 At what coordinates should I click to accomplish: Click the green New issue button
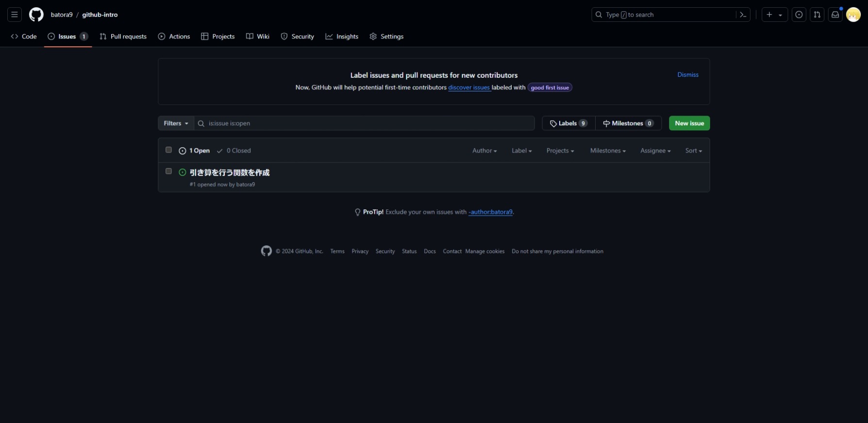[689, 123]
